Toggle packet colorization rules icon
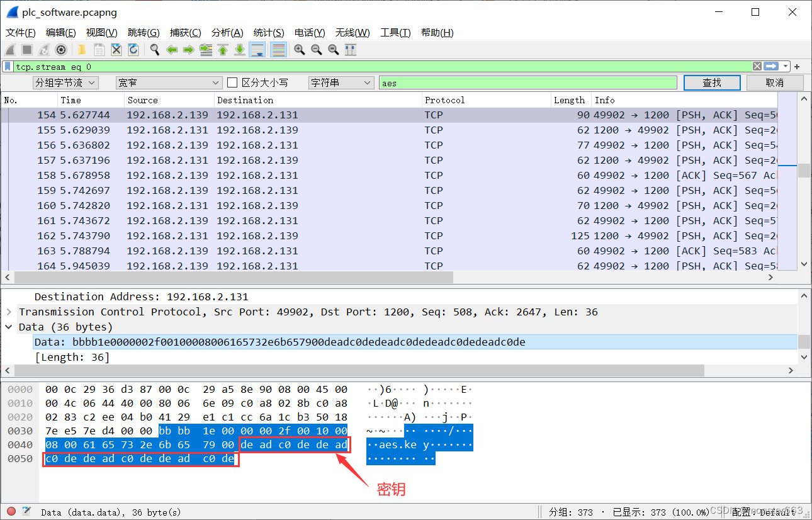Screen dimensions: 812x520 pos(278,50)
